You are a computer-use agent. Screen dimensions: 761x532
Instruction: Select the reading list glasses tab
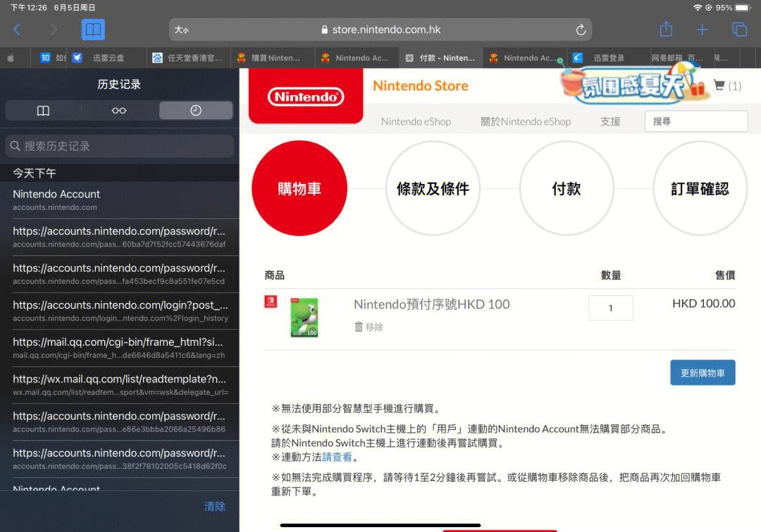(x=119, y=111)
